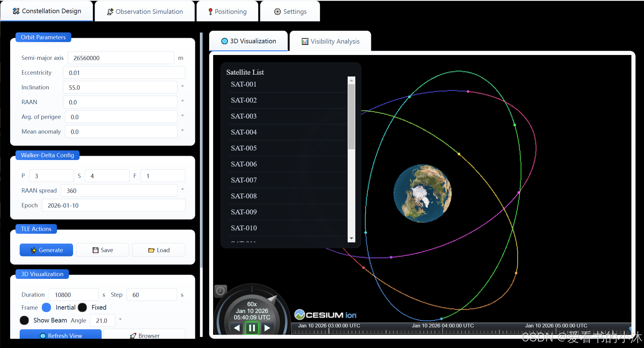Edit the Duration seconds field
This screenshot has width=644, height=348.
point(74,295)
